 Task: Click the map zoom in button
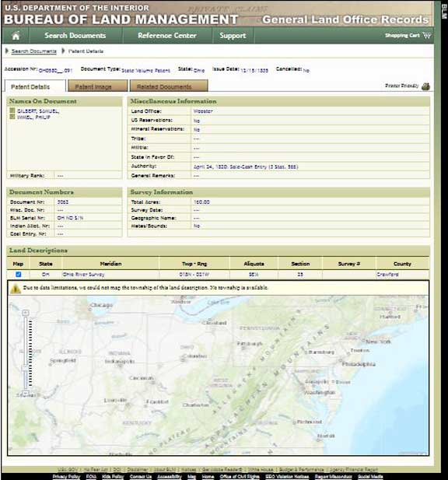coord(26,313)
